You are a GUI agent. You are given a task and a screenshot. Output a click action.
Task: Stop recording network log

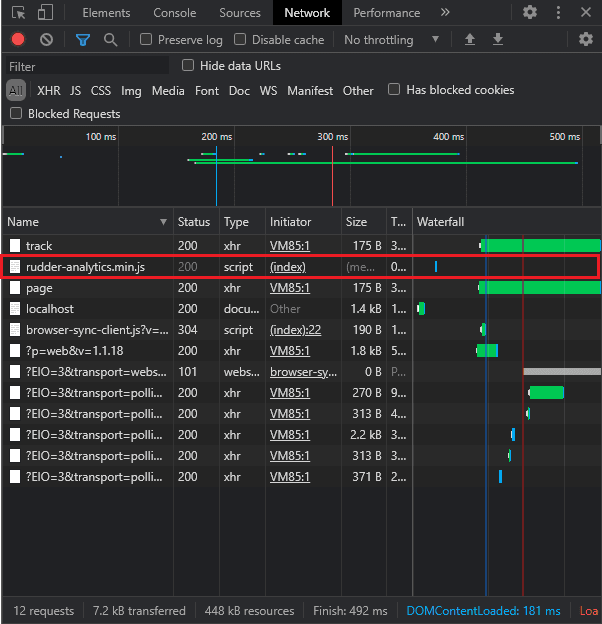pyautogui.click(x=18, y=40)
